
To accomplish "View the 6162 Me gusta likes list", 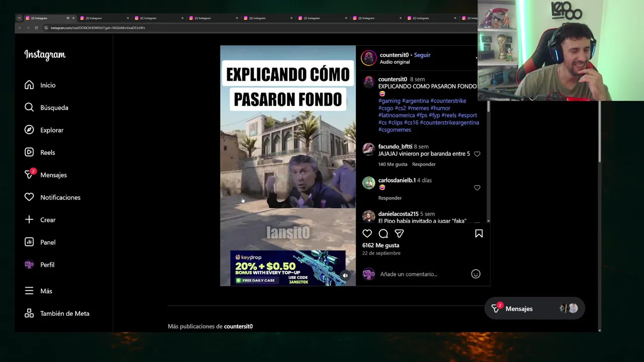I will pyautogui.click(x=381, y=245).
